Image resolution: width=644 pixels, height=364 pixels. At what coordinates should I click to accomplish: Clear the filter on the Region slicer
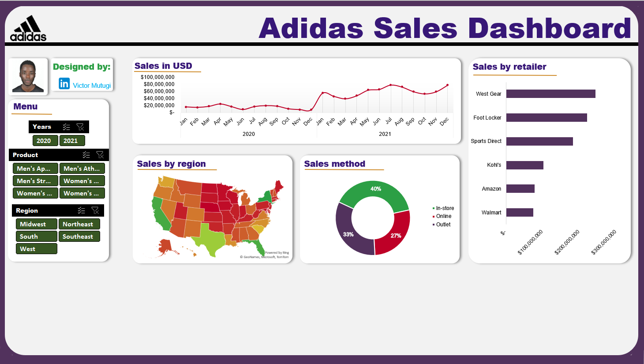[96, 210]
